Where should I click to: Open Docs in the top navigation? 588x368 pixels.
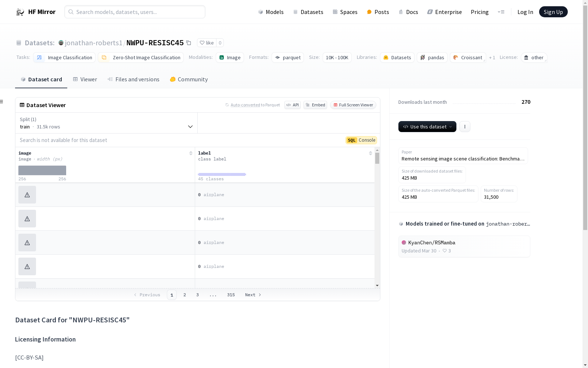click(x=408, y=12)
